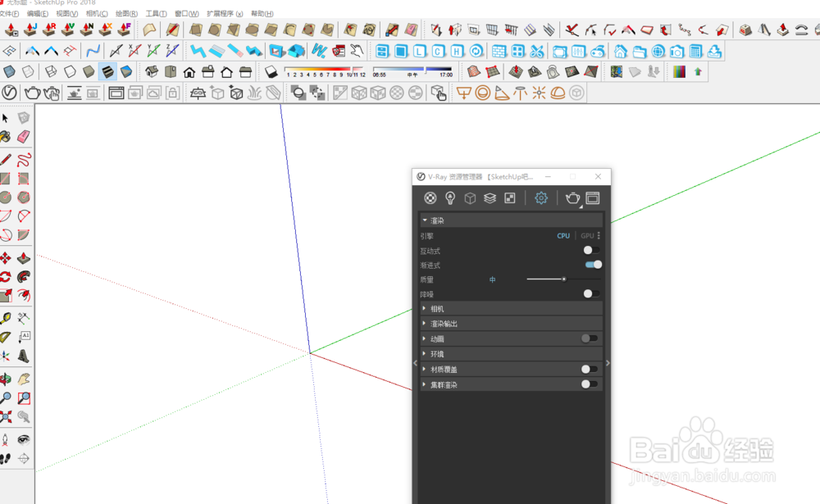
Task: Start a render using the V-Ray teapot icon
Action: click(x=572, y=198)
